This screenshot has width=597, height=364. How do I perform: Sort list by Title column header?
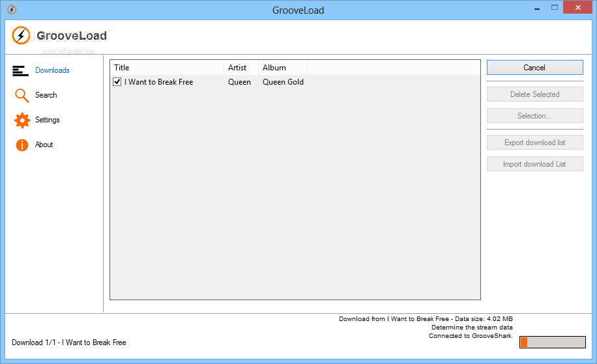167,68
